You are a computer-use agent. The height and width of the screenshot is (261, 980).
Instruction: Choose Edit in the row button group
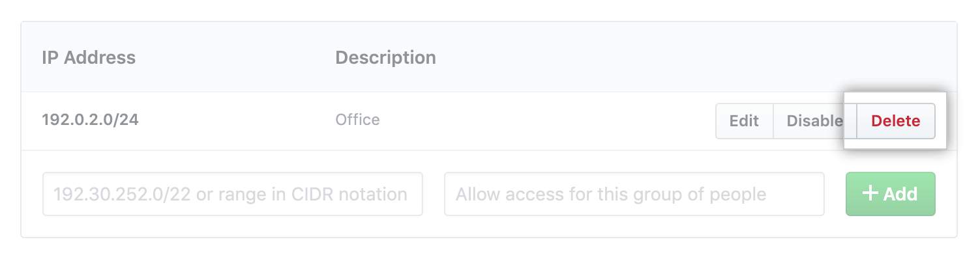click(x=744, y=121)
